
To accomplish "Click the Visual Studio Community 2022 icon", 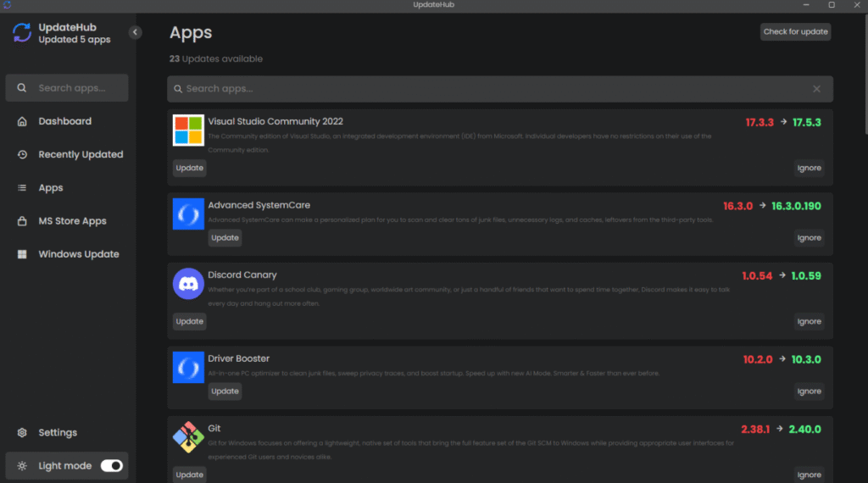I will (x=188, y=130).
